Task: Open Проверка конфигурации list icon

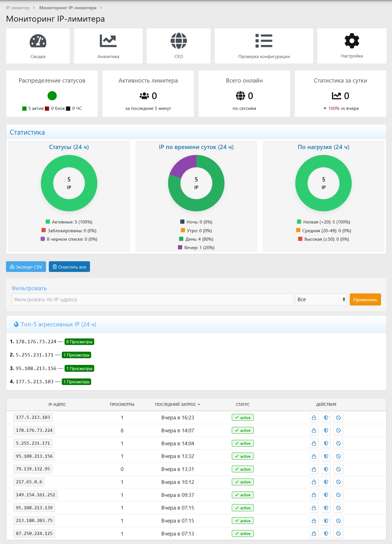Action: pyautogui.click(x=264, y=41)
